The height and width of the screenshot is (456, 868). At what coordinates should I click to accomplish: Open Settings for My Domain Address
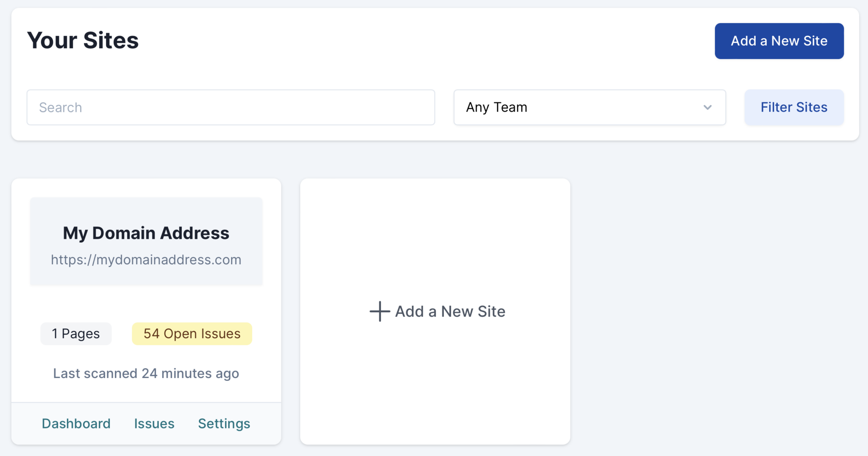coord(224,423)
